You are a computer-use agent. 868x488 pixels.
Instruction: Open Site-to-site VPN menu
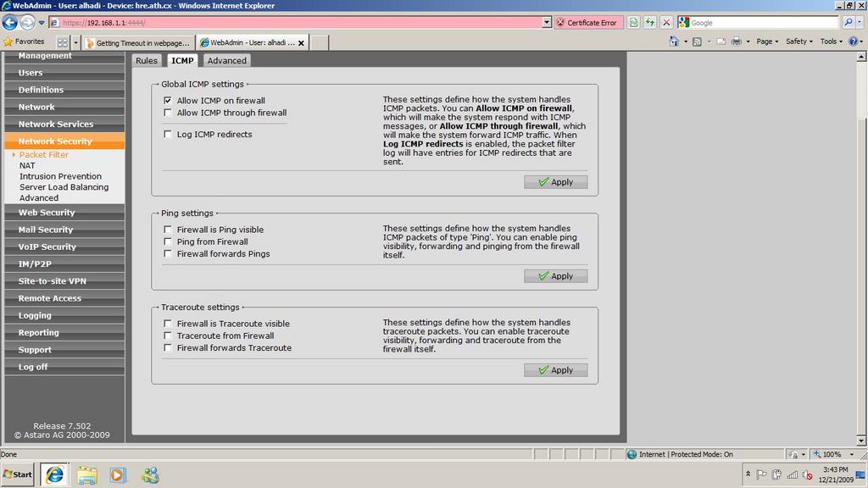64,281
